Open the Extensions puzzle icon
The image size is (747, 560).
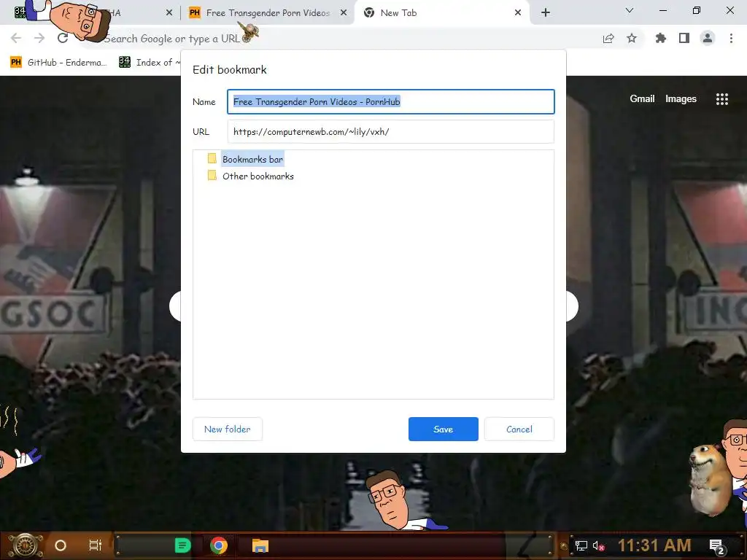tap(661, 38)
